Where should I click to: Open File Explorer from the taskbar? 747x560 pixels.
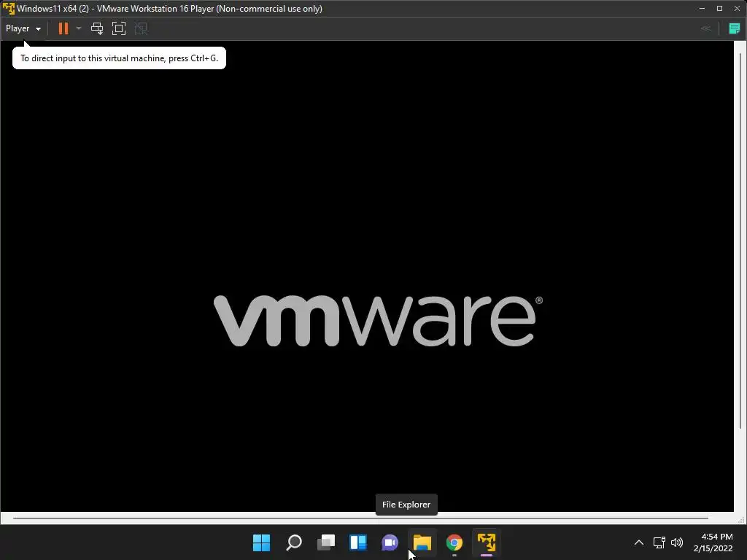point(422,542)
